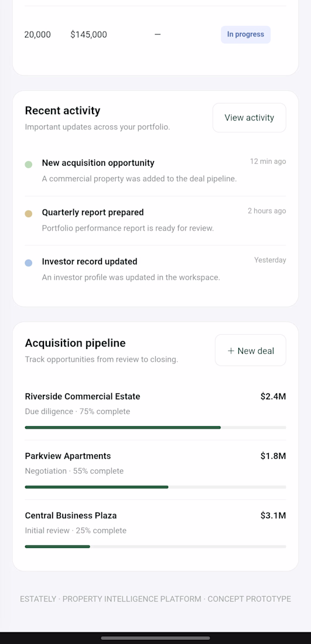Click the Recent activity heading
The width and height of the screenshot is (311, 644).
click(63, 111)
